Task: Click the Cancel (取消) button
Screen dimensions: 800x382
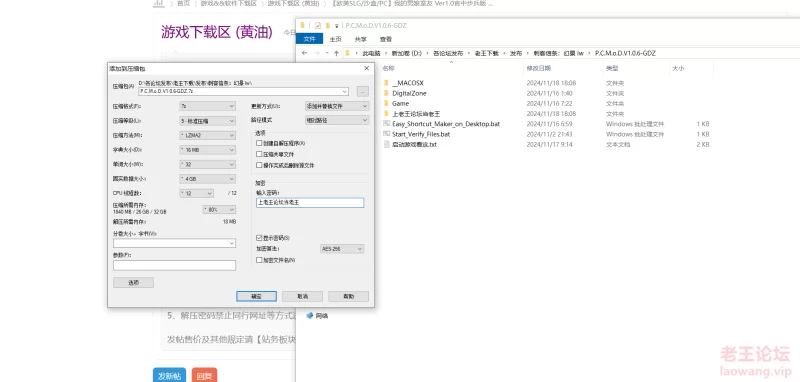Action: point(302,296)
